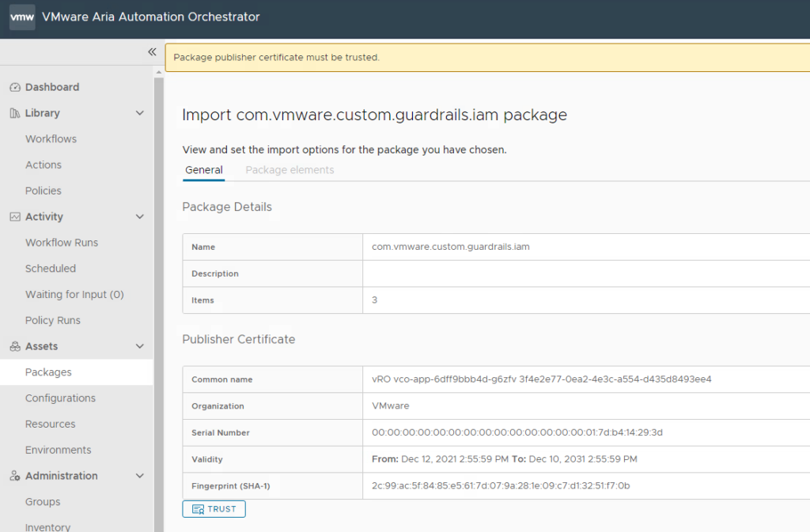The width and height of the screenshot is (810, 532).
Task: Switch to the Package elements tab
Action: (x=290, y=170)
